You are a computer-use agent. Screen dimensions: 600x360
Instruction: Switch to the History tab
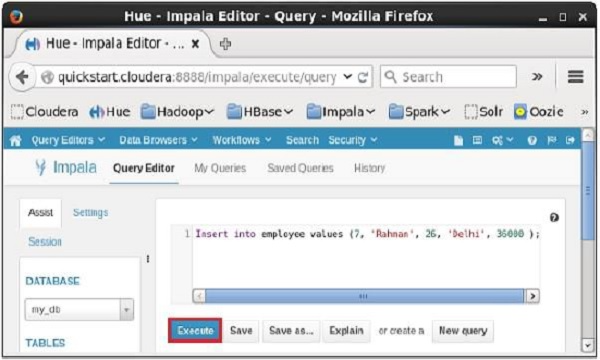369,168
